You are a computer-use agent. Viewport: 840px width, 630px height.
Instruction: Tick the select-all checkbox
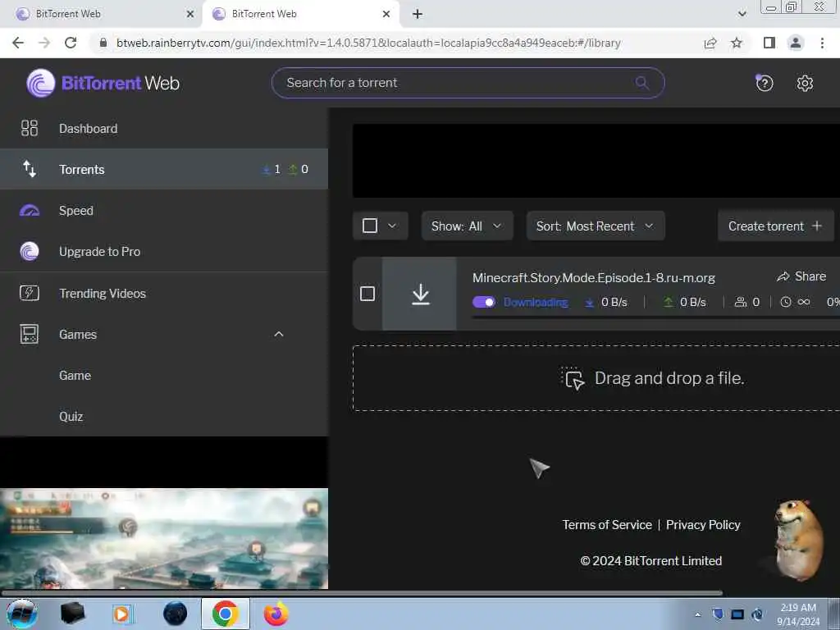[370, 226]
